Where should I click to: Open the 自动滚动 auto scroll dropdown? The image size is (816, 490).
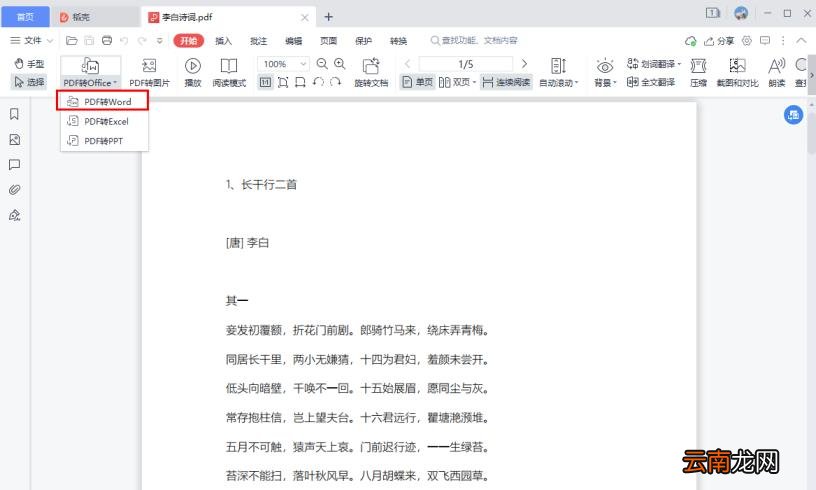point(558,72)
